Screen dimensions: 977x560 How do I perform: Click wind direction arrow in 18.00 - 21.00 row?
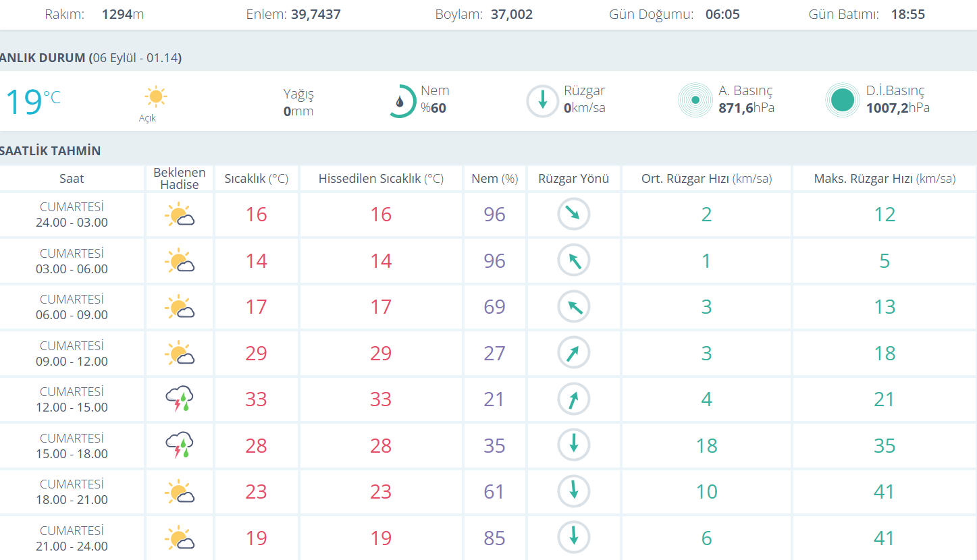[x=573, y=491]
